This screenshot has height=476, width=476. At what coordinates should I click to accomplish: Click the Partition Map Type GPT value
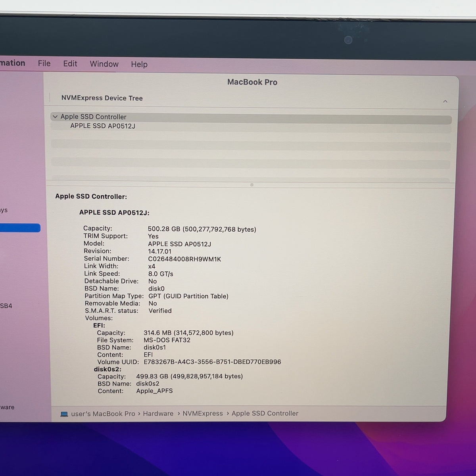point(188,296)
